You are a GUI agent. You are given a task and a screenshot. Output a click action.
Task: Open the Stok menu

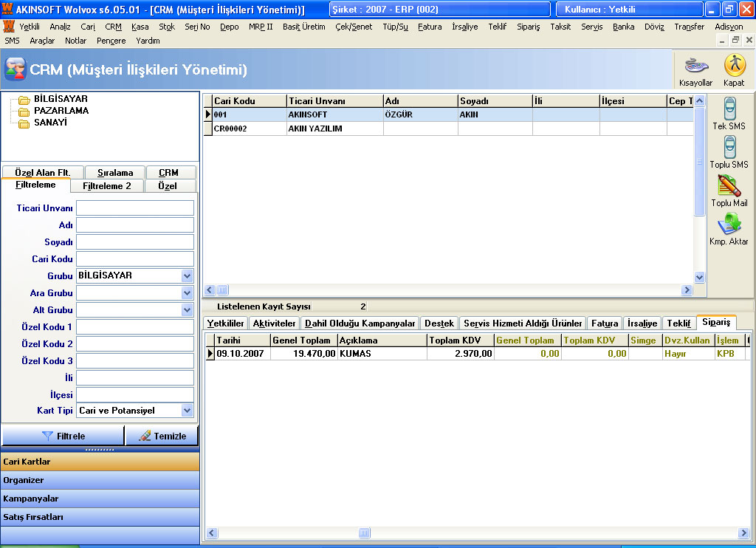[x=167, y=27]
